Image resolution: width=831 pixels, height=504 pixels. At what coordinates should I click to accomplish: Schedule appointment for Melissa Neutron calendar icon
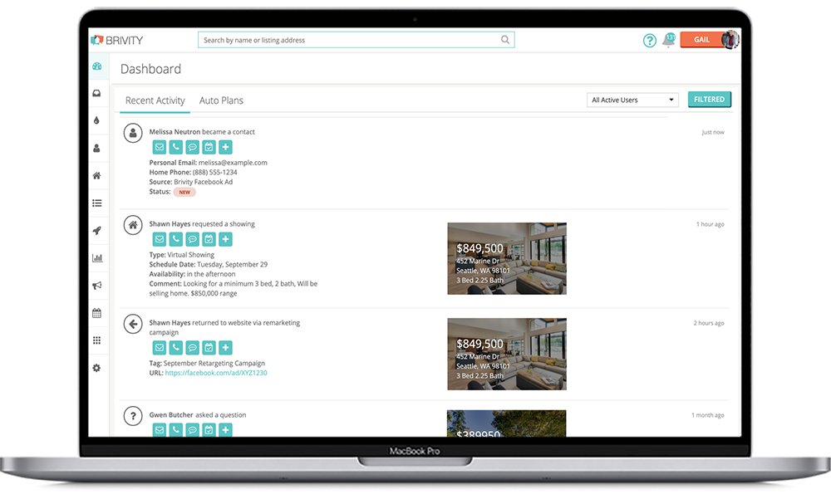209,147
